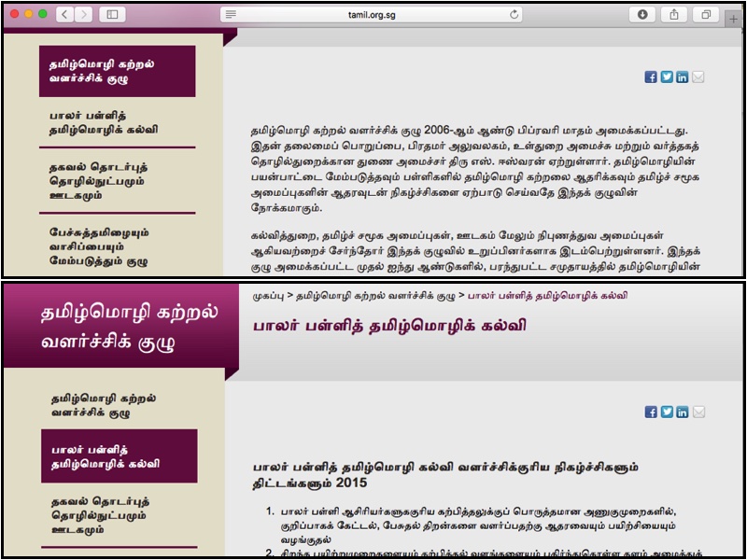Share on Facebook icon in upper page
This screenshot has width=747, height=560.
pyautogui.click(x=651, y=77)
